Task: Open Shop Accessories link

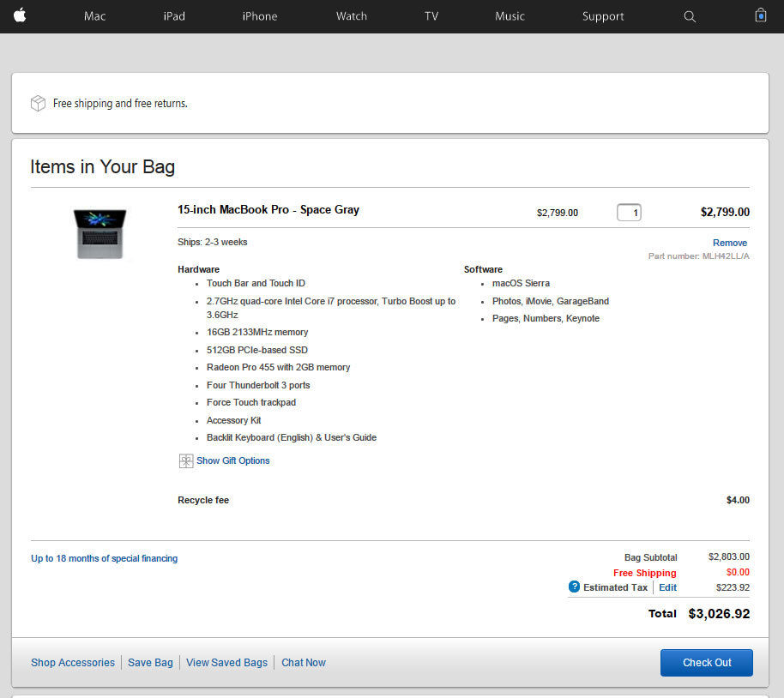Action: [x=73, y=663]
